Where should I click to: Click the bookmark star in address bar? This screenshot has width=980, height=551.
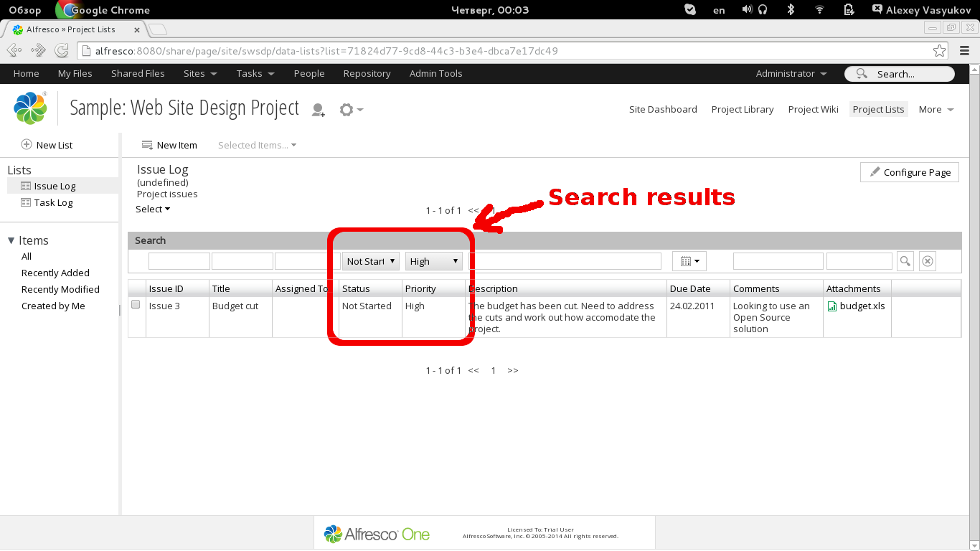(x=939, y=51)
